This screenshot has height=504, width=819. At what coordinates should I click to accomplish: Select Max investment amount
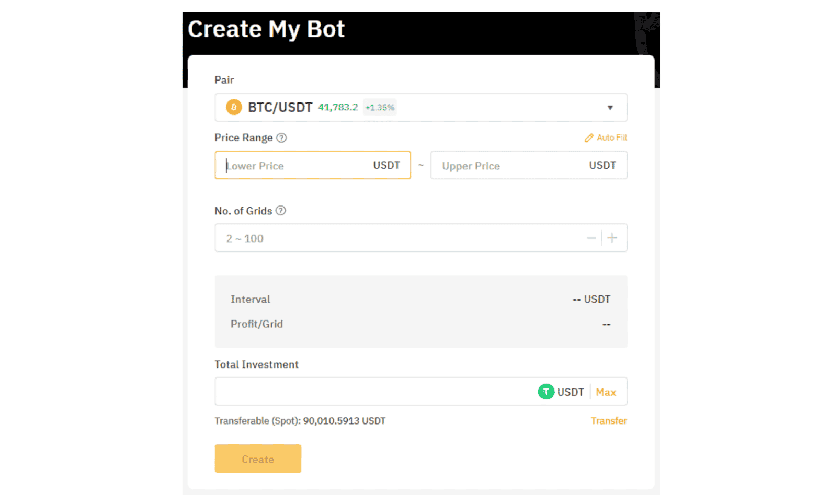(606, 392)
